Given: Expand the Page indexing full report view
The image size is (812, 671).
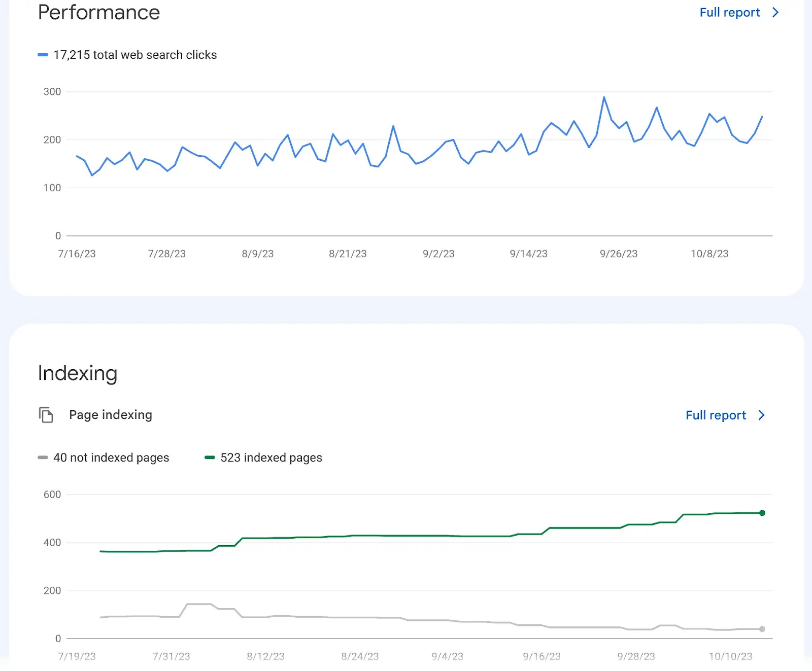Looking at the screenshot, I should click(x=716, y=415).
